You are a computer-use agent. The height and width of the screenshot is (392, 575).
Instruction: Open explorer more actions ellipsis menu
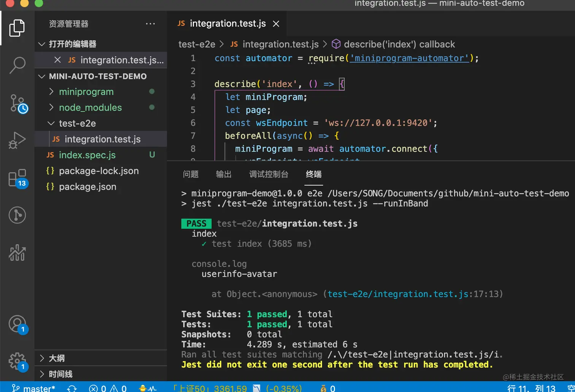tap(150, 24)
